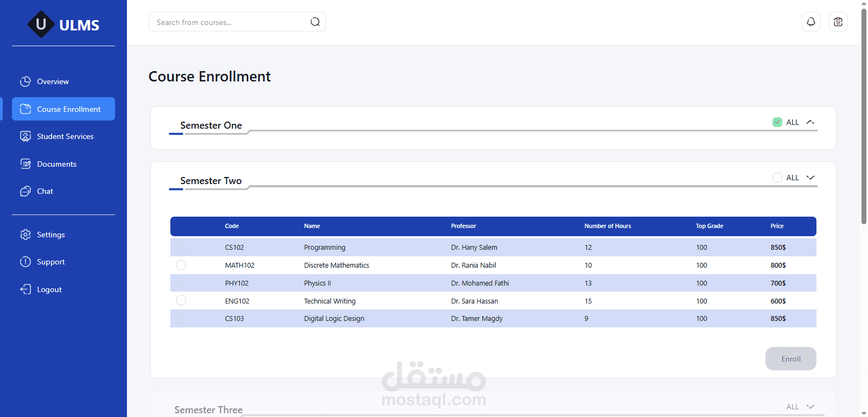Click the 600$ price cell
The height and width of the screenshot is (417, 868).
point(778,301)
